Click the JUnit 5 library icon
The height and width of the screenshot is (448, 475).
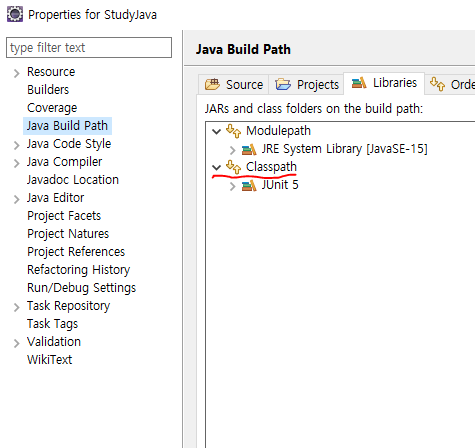(249, 185)
